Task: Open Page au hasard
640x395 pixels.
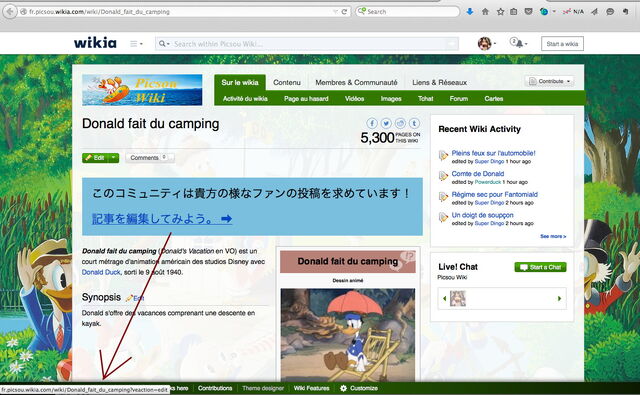Action: tap(306, 99)
